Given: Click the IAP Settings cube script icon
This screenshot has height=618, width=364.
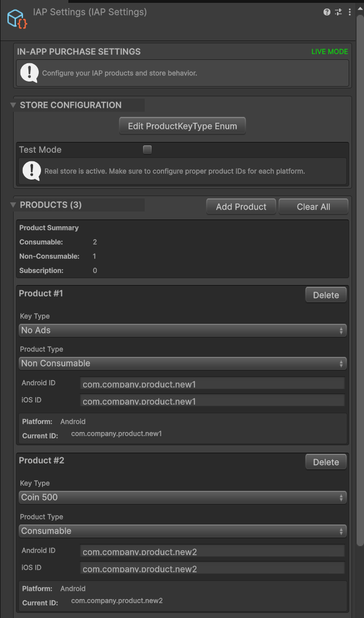Looking at the screenshot, I should pos(17,18).
